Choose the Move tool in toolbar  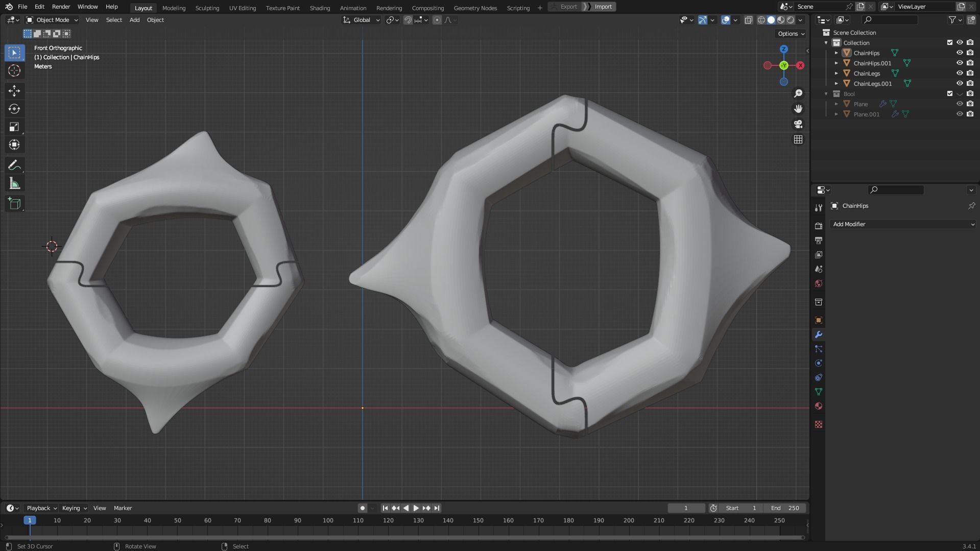click(x=14, y=91)
